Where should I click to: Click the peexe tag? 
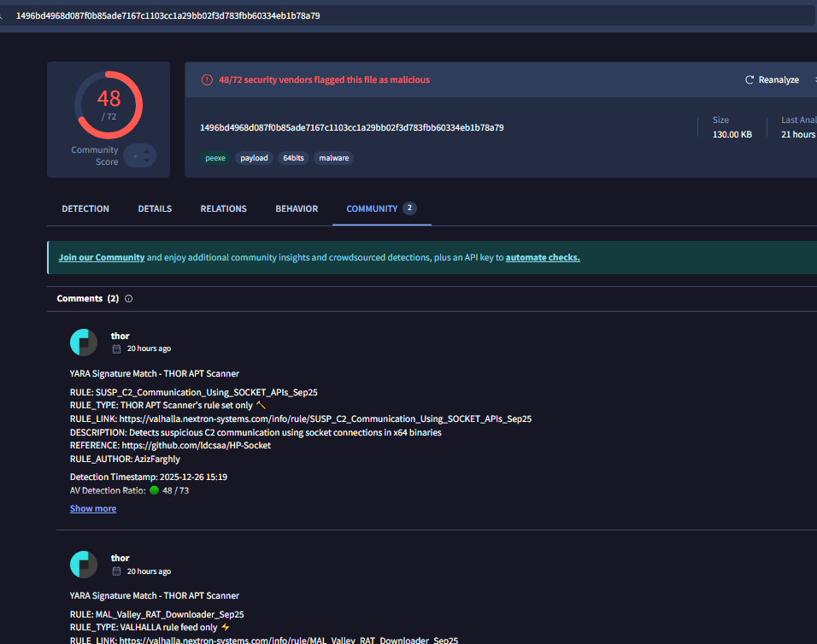(215, 158)
